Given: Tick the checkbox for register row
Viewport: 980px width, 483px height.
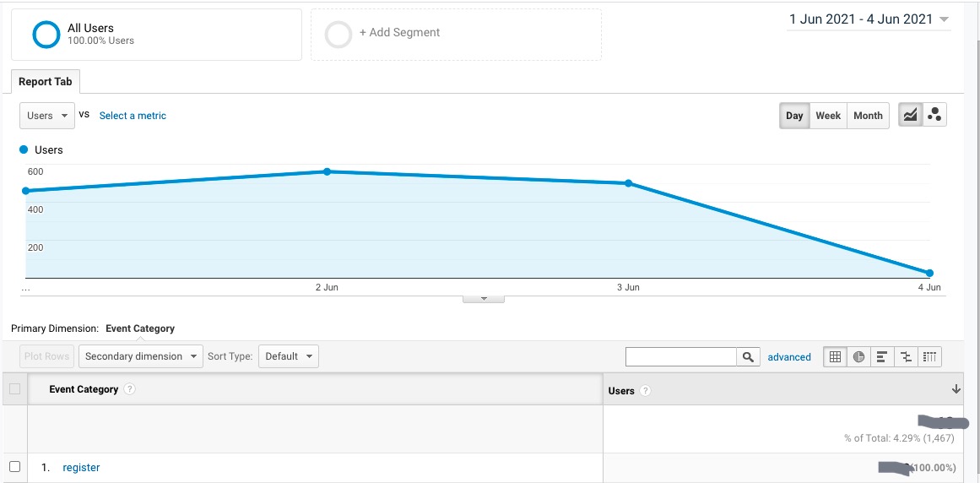Looking at the screenshot, I should 14,467.
